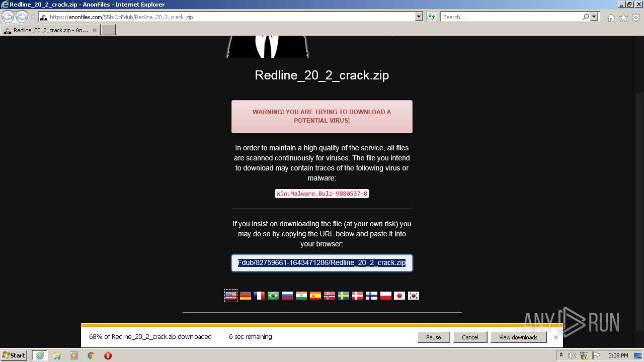Image resolution: width=644 pixels, height=362 pixels.
Task: Select the Spanish flag language
Action: [315, 296]
